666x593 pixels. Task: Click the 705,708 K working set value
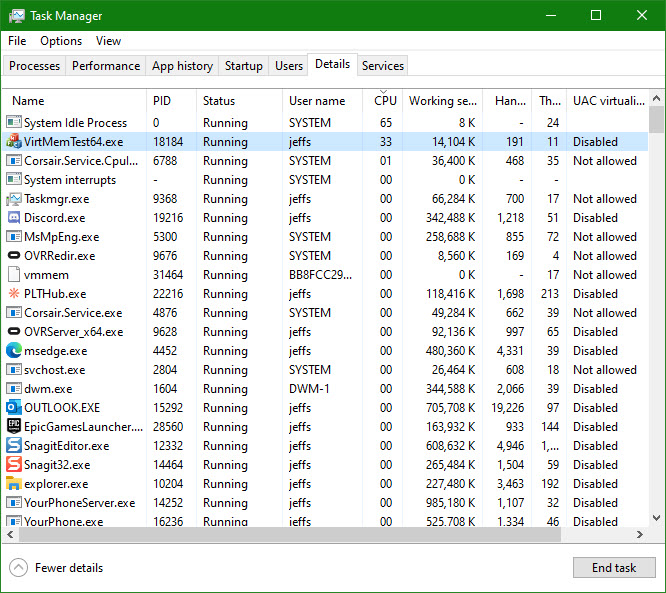coord(450,407)
